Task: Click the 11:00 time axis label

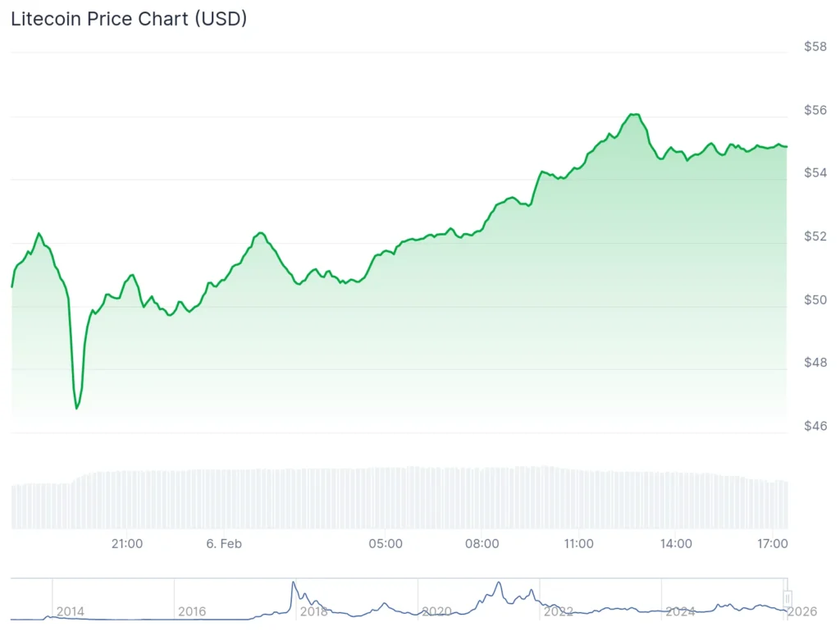Action: (579, 543)
